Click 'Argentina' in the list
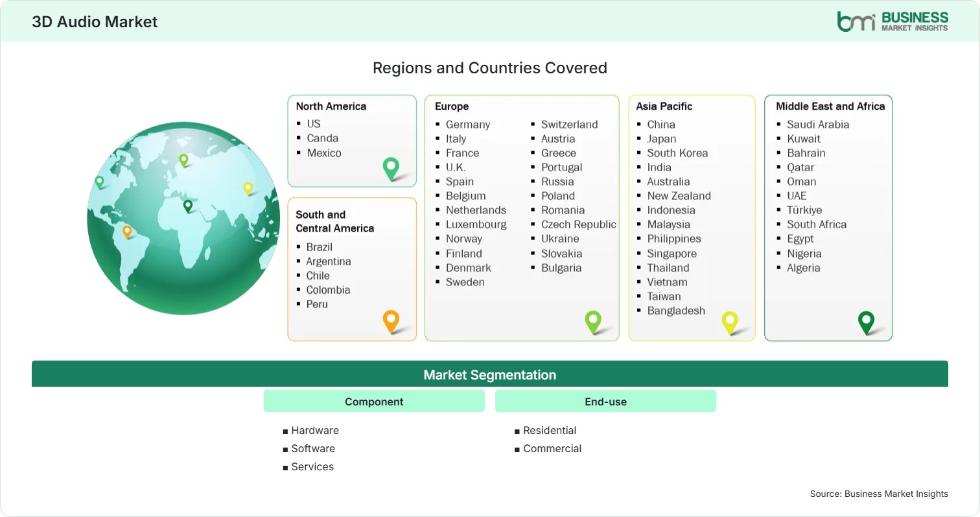980x517 pixels. tap(329, 261)
